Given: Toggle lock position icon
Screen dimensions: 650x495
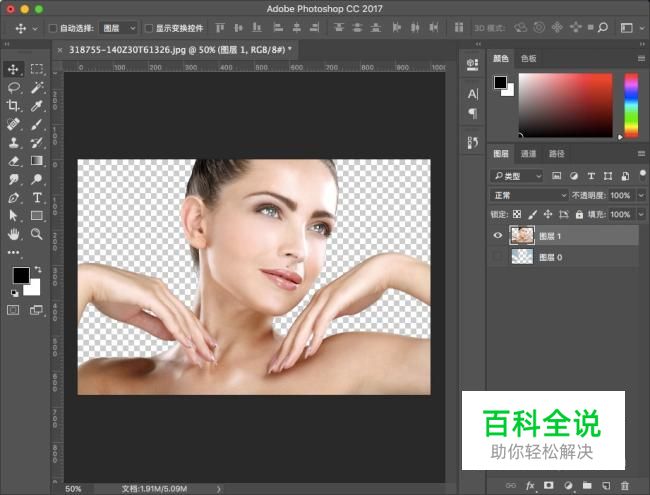Looking at the screenshot, I should (548, 214).
